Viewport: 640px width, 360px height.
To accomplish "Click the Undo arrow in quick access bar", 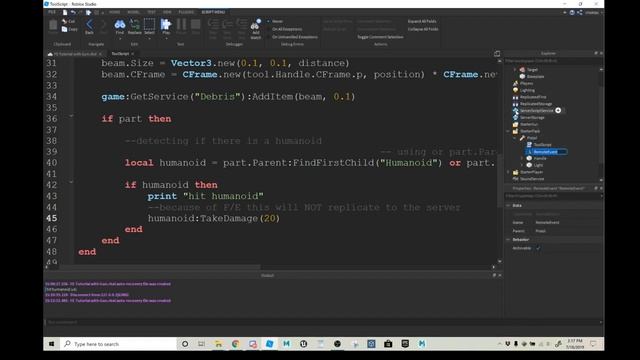I will pos(72,12).
